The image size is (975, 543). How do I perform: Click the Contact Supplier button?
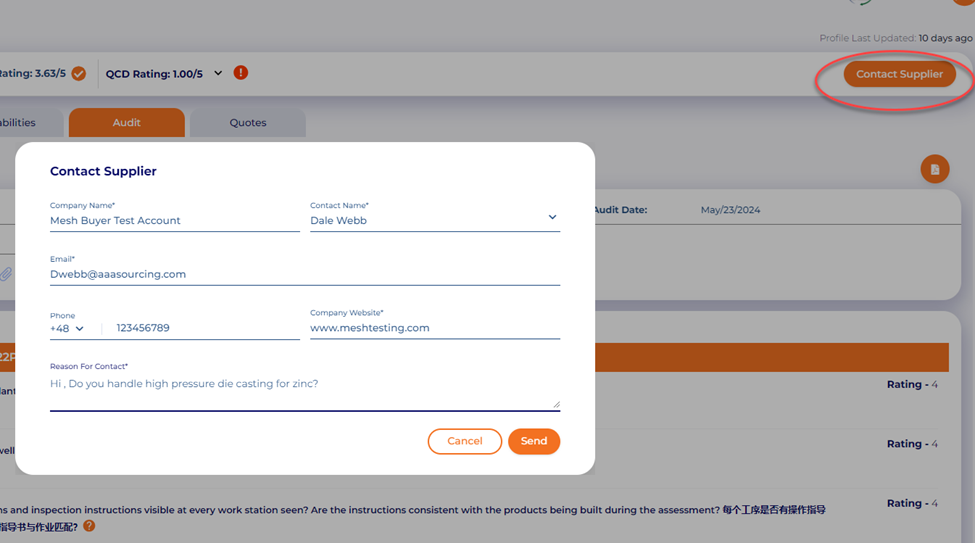click(x=899, y=74)
